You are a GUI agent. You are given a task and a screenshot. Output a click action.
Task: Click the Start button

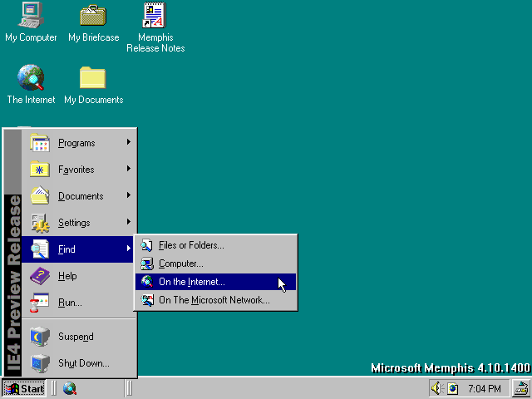click(x=24, y=388)
